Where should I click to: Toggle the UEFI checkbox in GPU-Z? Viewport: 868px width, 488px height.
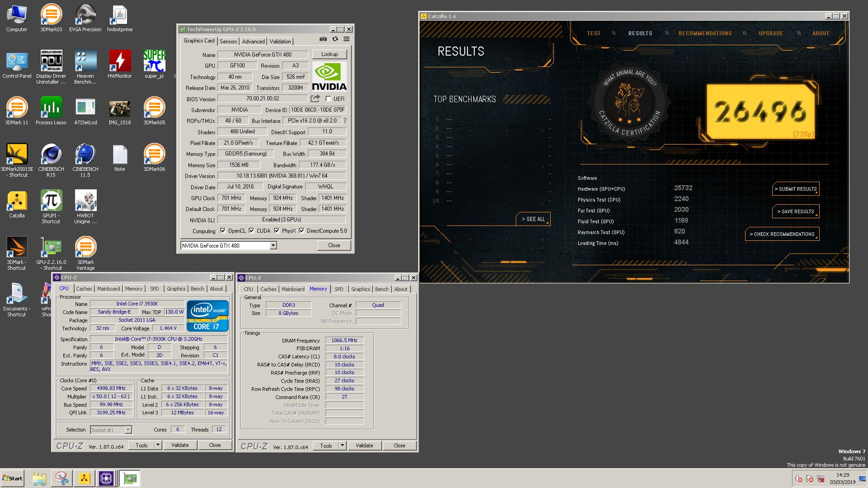point(328,99)
